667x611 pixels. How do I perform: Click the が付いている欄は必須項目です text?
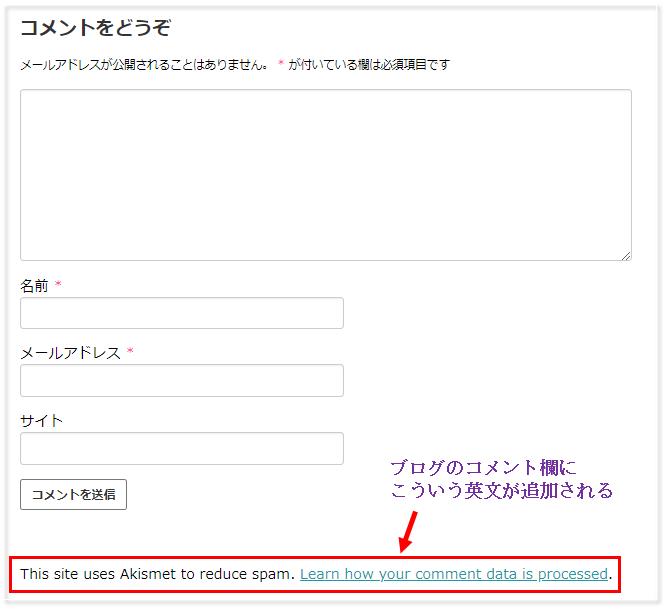369,65
